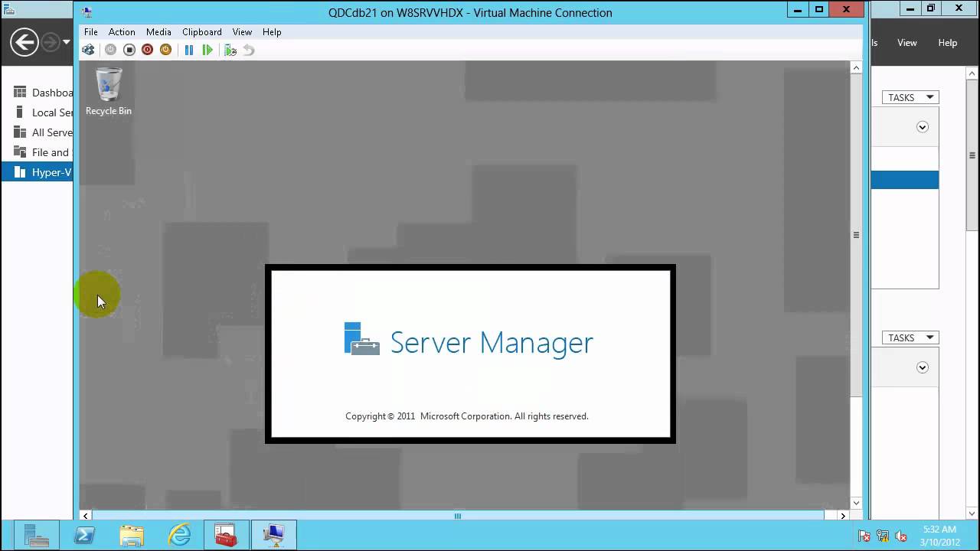
Task: Launch Internet Explorer from taskbar
Action: pyautogui.click(x=179, y=536)
